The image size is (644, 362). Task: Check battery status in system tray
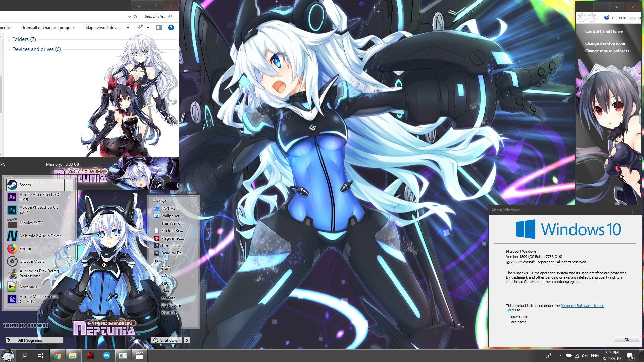569,356
